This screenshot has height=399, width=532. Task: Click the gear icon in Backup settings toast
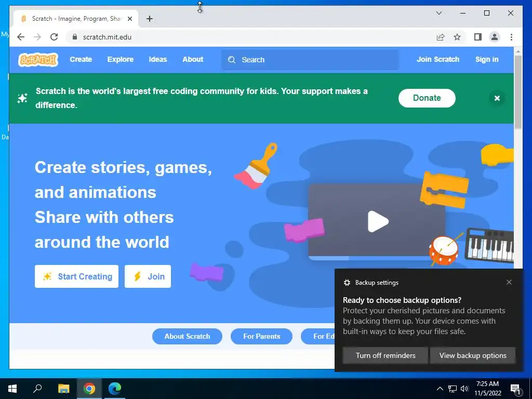pyautogui.click(x=347, y=283)
